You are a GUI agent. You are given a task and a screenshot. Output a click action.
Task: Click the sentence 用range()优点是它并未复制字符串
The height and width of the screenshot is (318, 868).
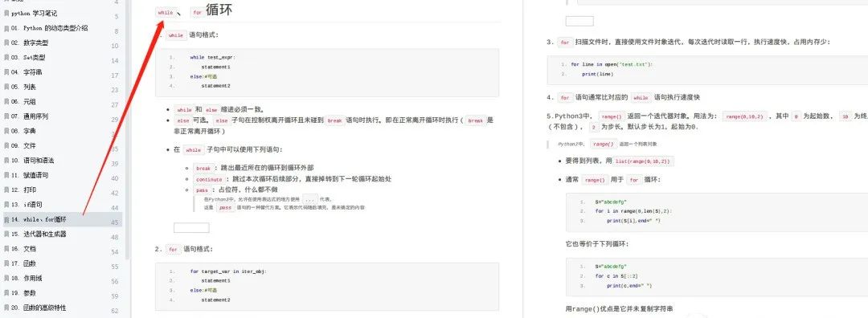tap(619, 308)
